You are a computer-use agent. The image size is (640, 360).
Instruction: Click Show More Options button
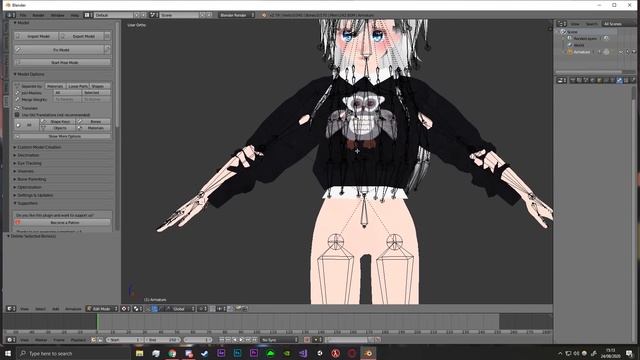click(63, 136)
